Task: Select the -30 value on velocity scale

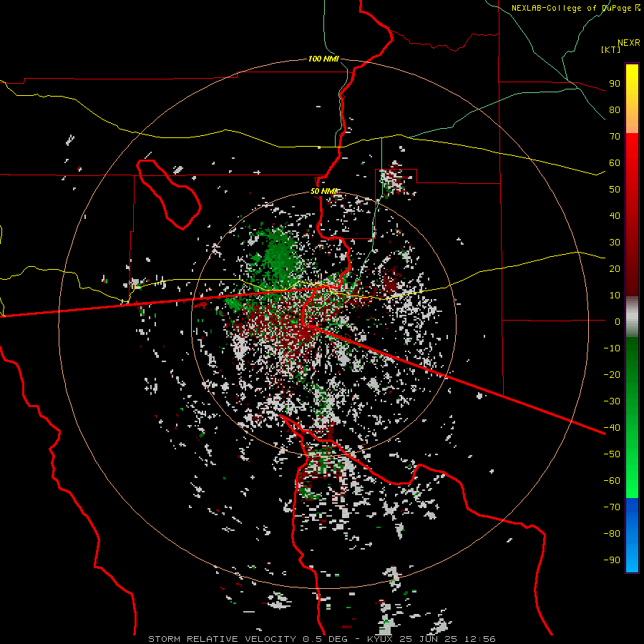Action: [612, 401]
